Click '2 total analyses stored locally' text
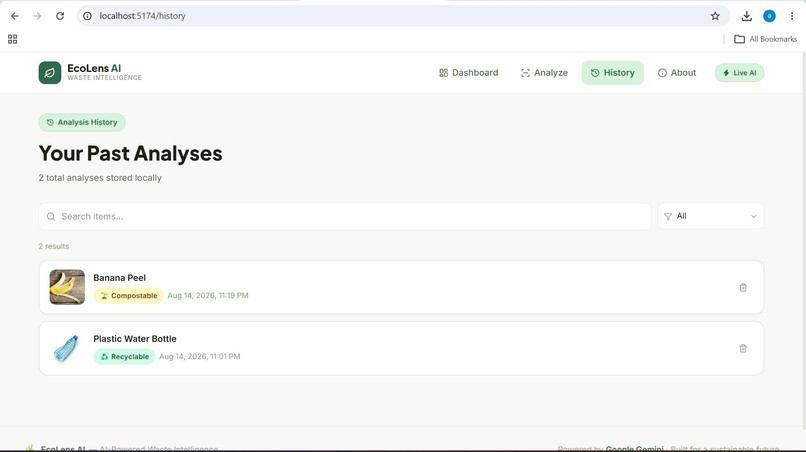806x452 pixels. pyautogui.click(x=100, y=178)
